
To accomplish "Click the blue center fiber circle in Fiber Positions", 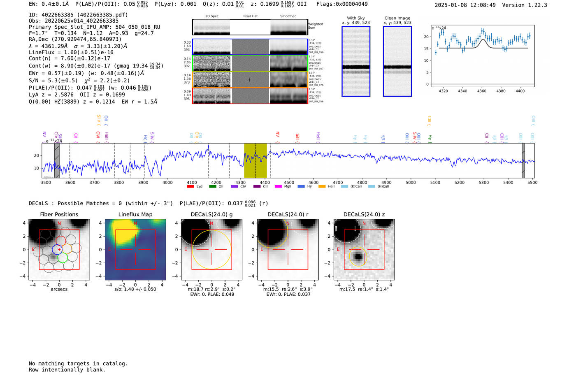I will click(x=58, y=250).
